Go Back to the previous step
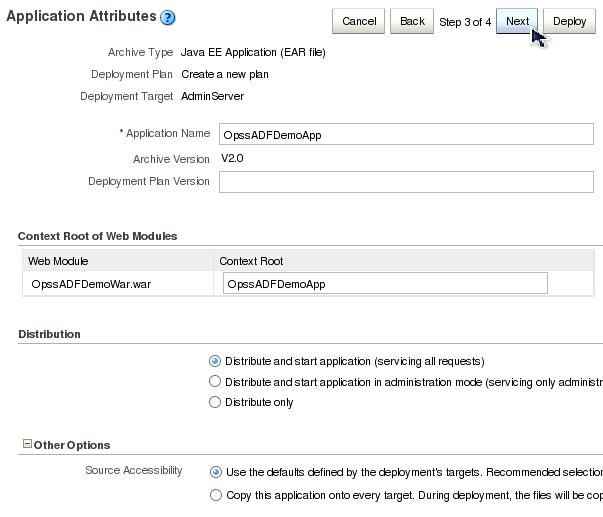Image resolution: width=603 pixels, height=517 pixels. pyautogui.click(x=412, y=21)
